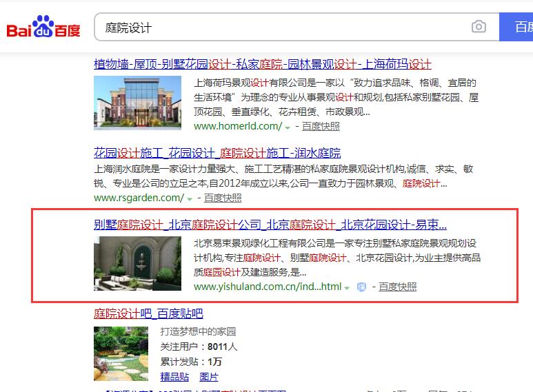Open 百度快照 for homerld.com result
This screenshot has width=533, height=392.
(x=321, y=126)
